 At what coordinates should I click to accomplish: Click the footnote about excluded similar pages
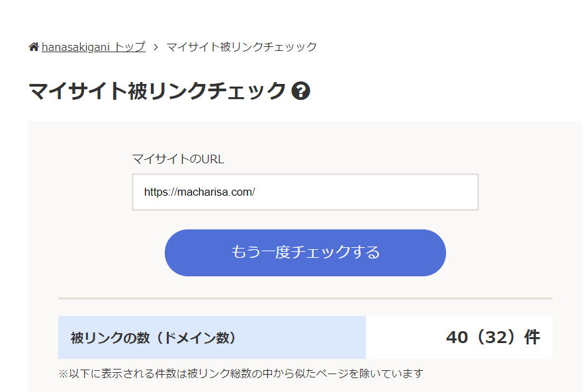tap(241, 373)
